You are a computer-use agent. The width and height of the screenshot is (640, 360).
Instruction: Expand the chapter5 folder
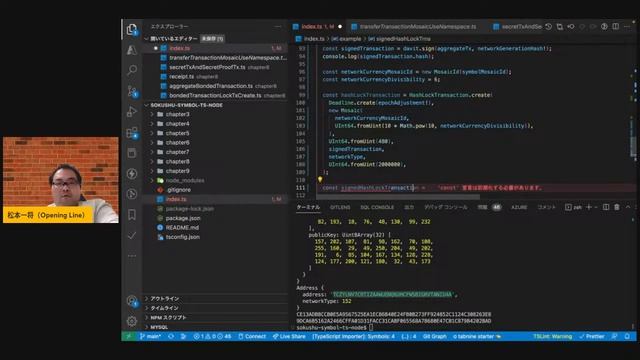[152, 133]
